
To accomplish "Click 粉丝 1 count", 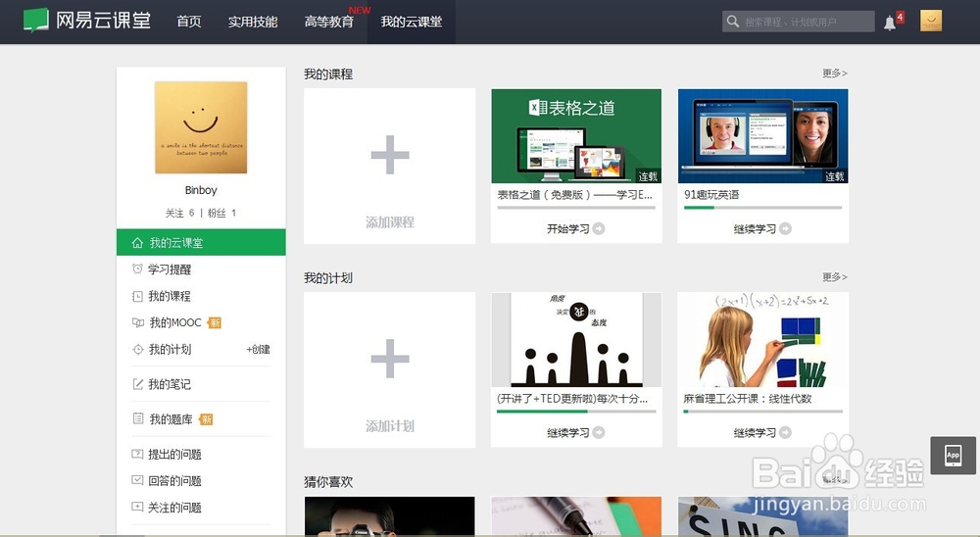I will coord(221,214).
